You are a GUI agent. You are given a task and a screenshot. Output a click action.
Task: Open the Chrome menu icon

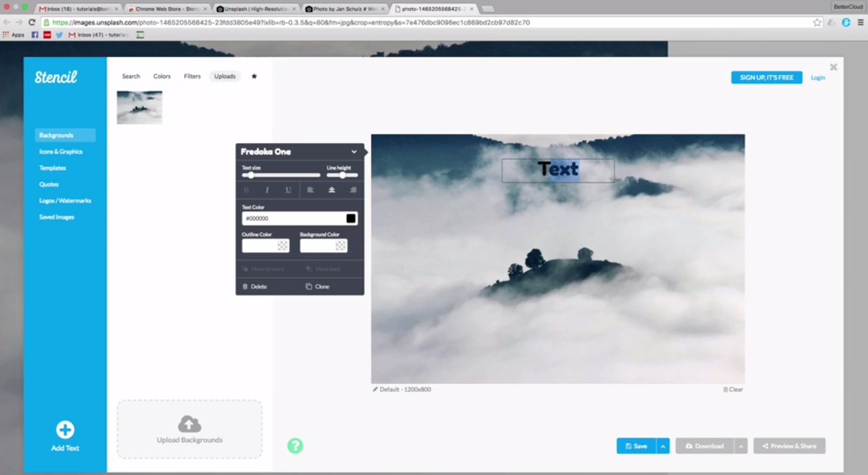860,22
